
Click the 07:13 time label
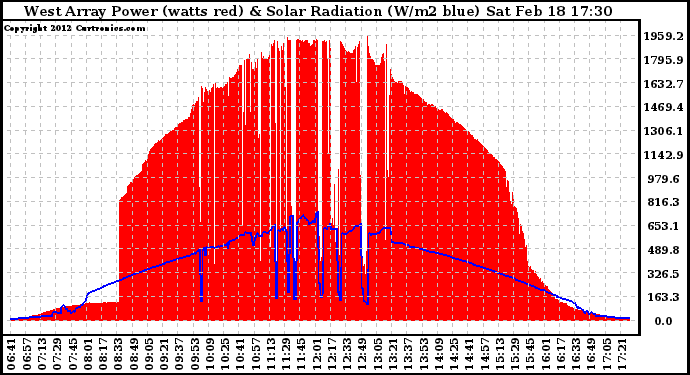click(x=41, y=354)
